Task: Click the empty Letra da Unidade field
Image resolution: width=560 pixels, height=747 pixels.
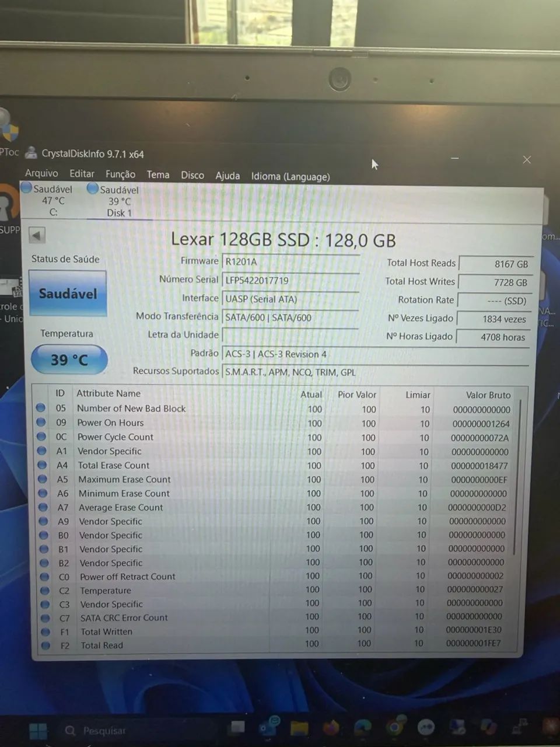Action: pyautogui.click(x=290, y=336)
